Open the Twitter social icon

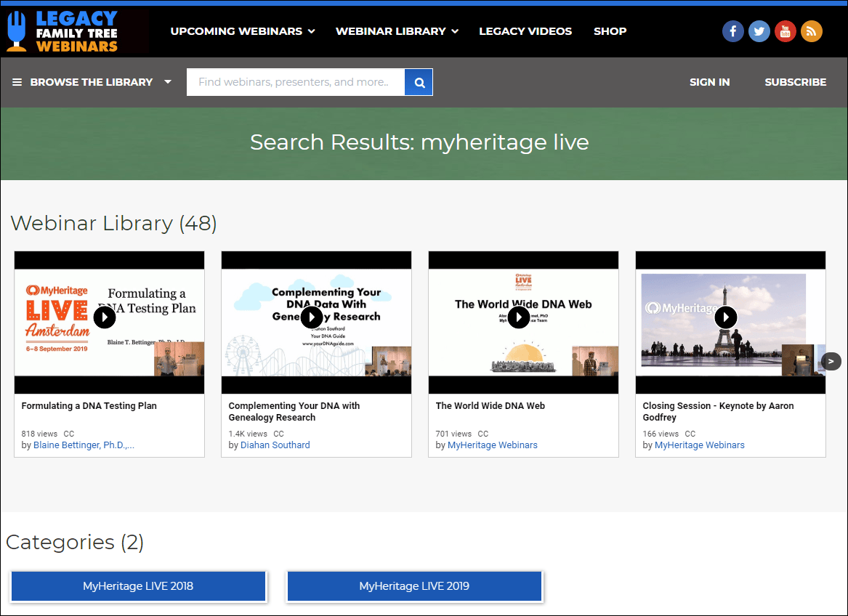click(x=759, y=31)
